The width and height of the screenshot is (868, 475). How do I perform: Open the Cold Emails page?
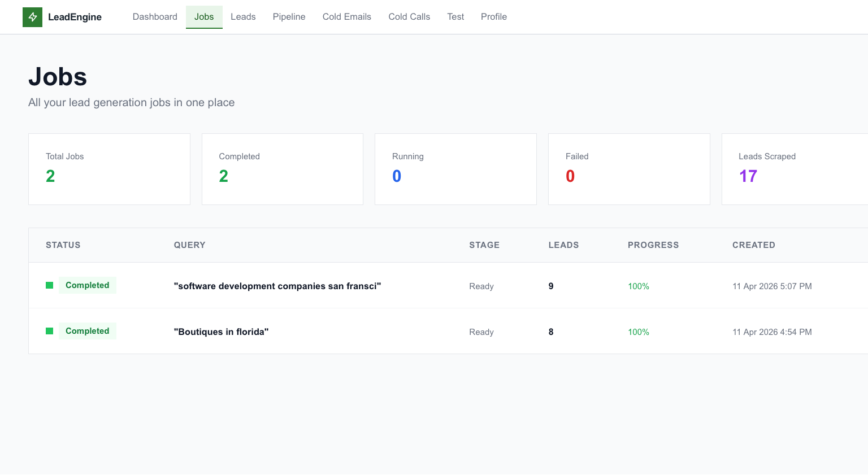pos(346,17)
